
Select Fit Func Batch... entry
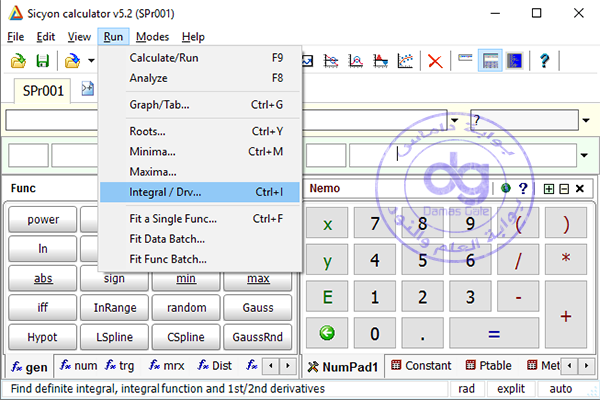click(200, 259)
